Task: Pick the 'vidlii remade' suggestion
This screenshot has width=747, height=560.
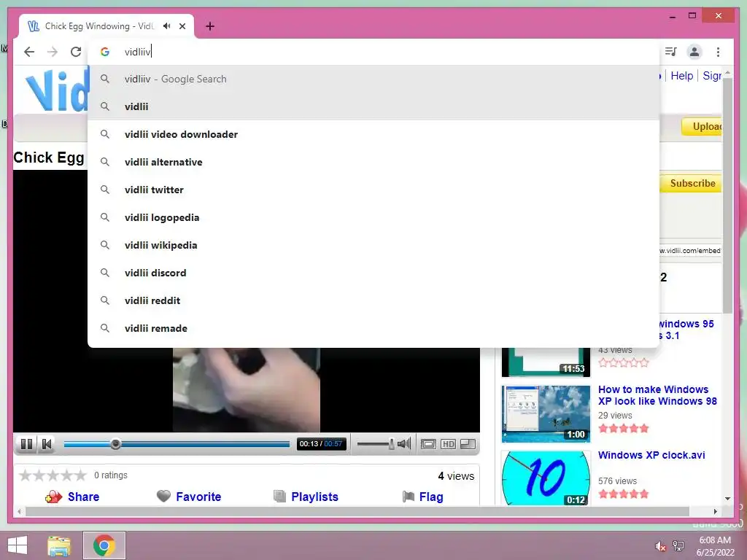Action: coord(373,328)
